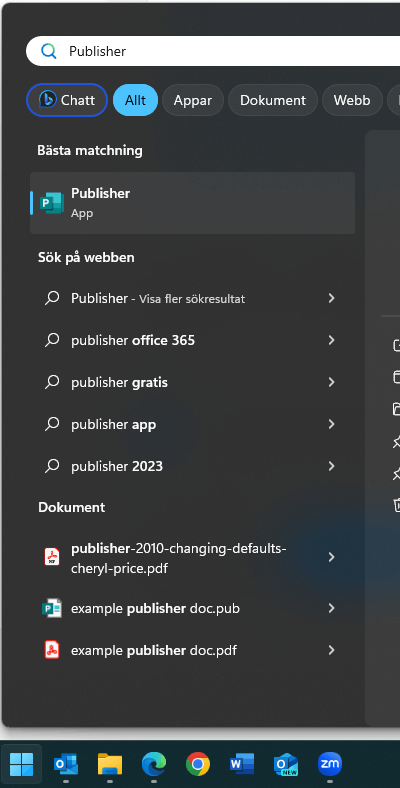Select the publisher 2023 web suggestion
The height and width of the screenshot is (788, 400).
[192, 466]
